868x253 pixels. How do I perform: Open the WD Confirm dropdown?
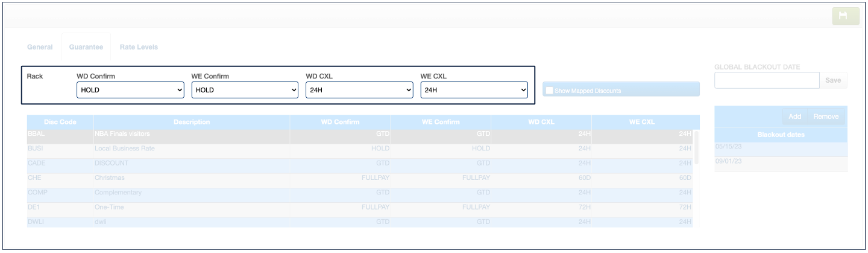[x=130, y=90]
